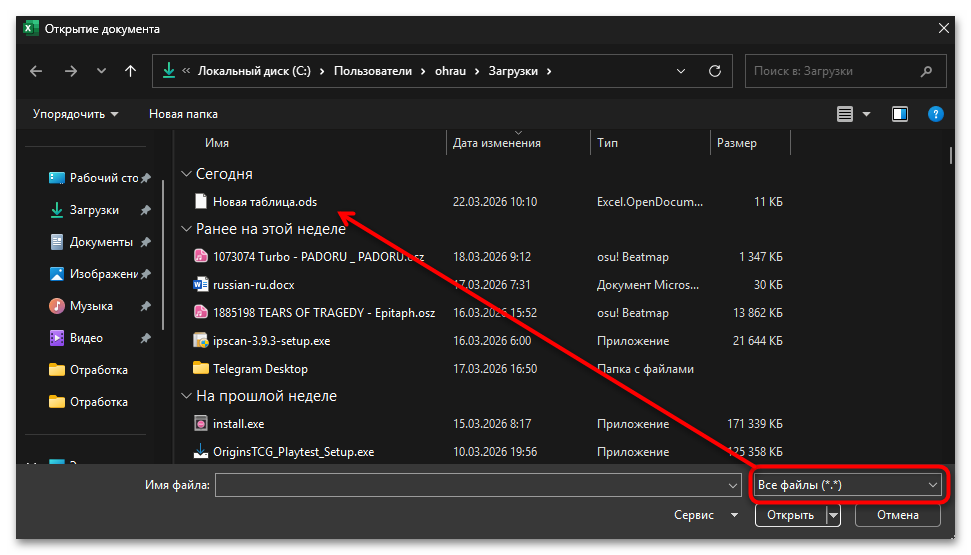The height and width of the screenshot is (555, 971).
Task: Open the upper Отработка sidebar folder
Action: 99,370
